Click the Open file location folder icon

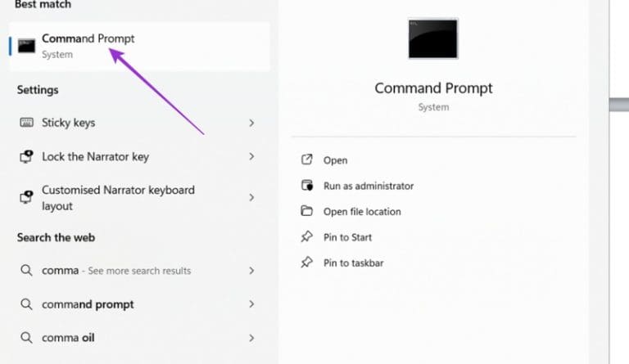click(307, 211)
